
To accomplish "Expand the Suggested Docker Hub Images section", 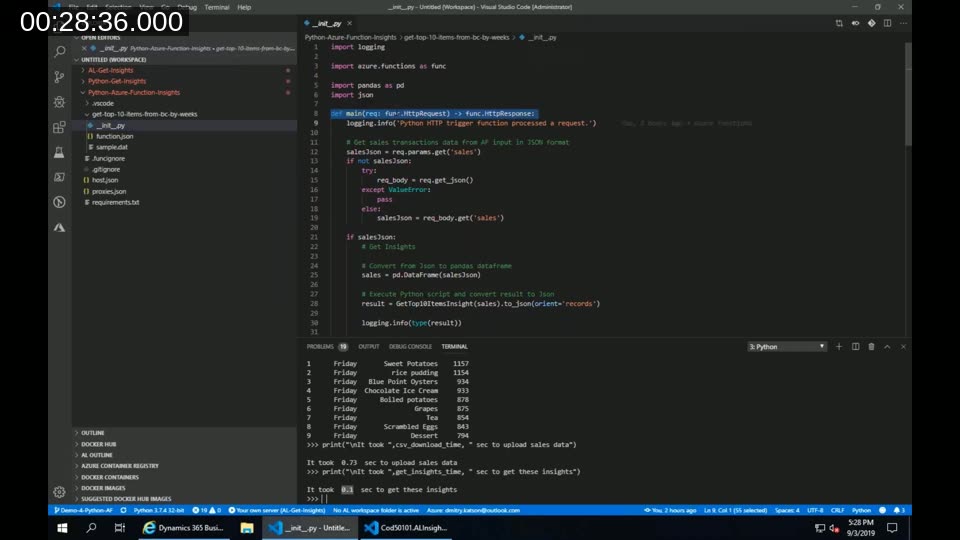I will (126, 499).
